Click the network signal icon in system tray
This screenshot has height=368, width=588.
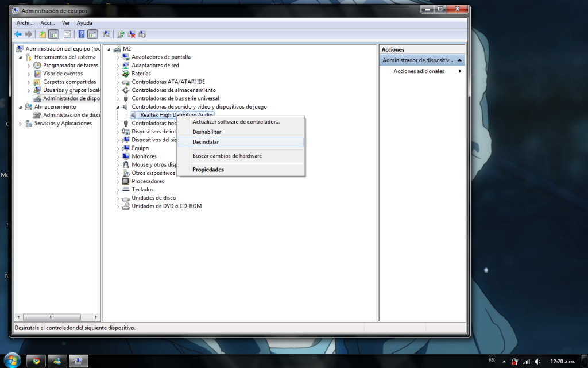click(x=527, y=362)
